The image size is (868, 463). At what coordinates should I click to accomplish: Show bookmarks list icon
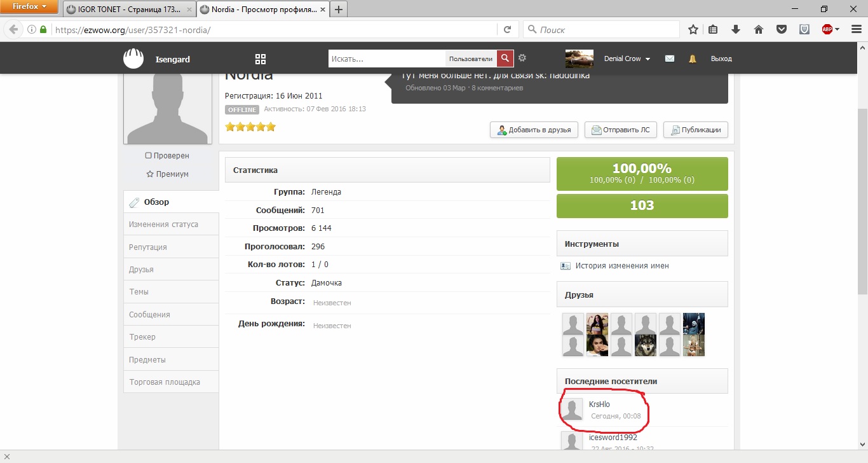point(713,29)
